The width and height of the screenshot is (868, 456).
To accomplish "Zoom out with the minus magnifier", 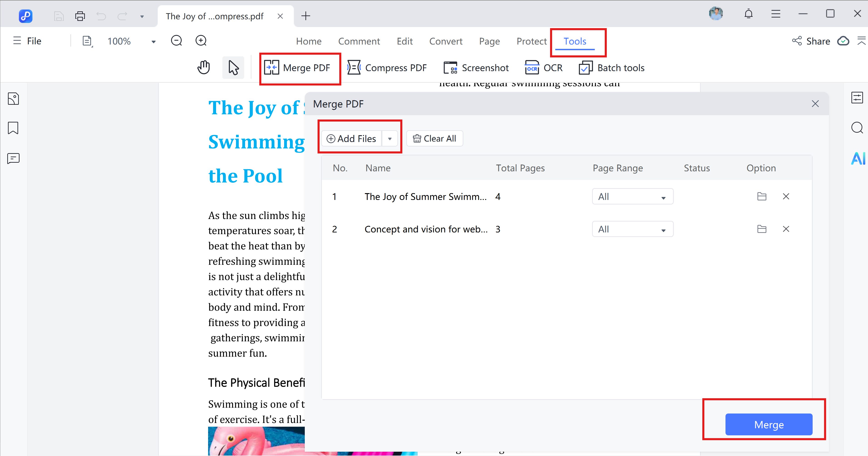I will click(176, 41).
